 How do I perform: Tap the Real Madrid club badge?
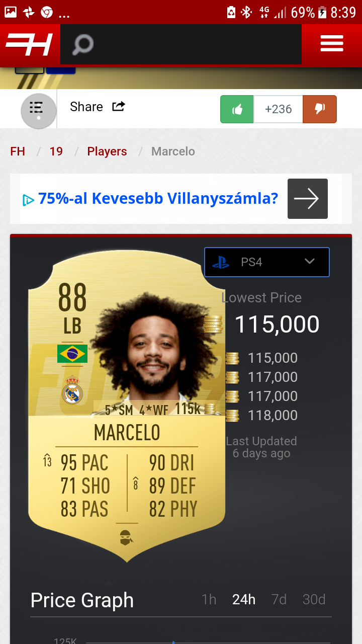pos(72,390)
